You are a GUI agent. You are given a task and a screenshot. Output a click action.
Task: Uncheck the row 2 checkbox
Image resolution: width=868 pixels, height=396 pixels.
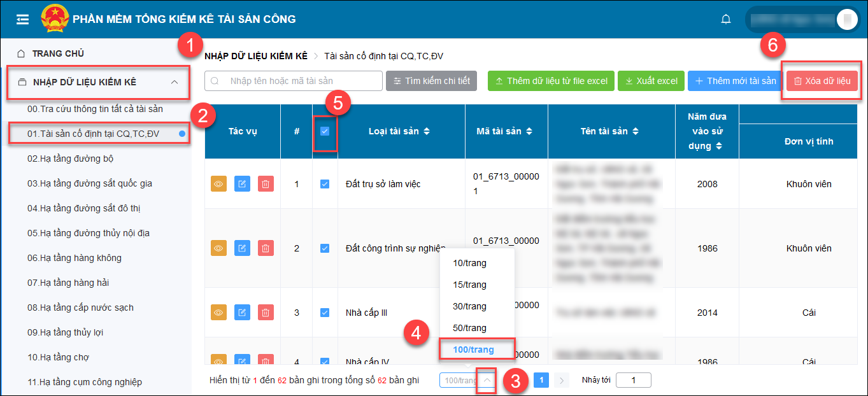(325, 248)
